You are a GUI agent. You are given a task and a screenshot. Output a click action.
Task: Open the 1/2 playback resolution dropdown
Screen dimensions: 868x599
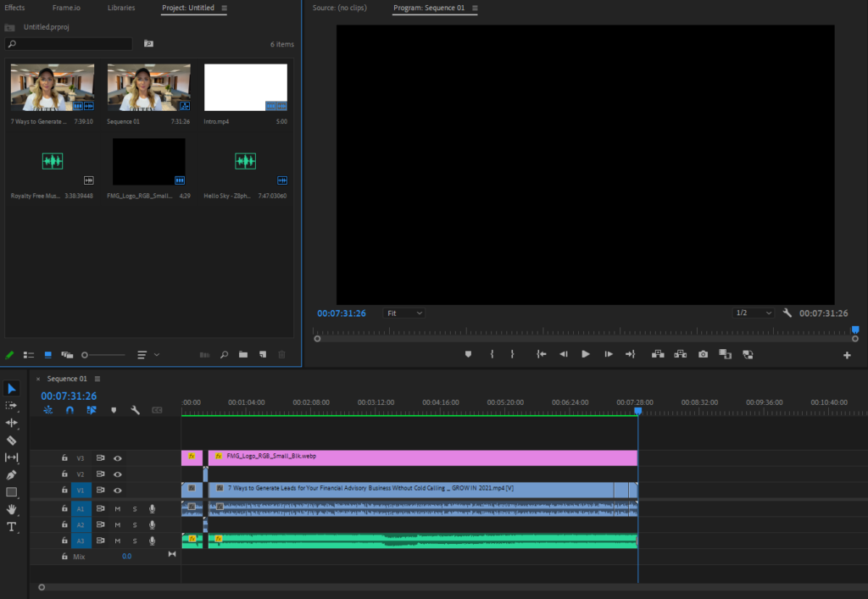753,313
